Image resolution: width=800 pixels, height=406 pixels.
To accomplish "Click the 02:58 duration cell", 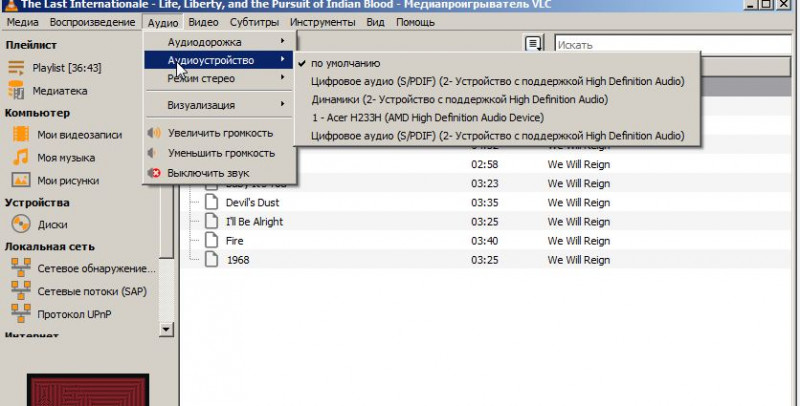I will click(x=485, y=164).
